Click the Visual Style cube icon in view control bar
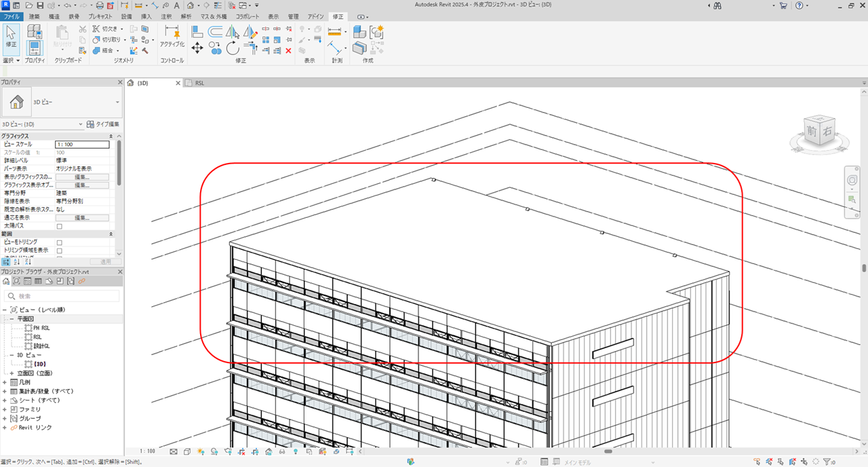 tap(186, 451)
